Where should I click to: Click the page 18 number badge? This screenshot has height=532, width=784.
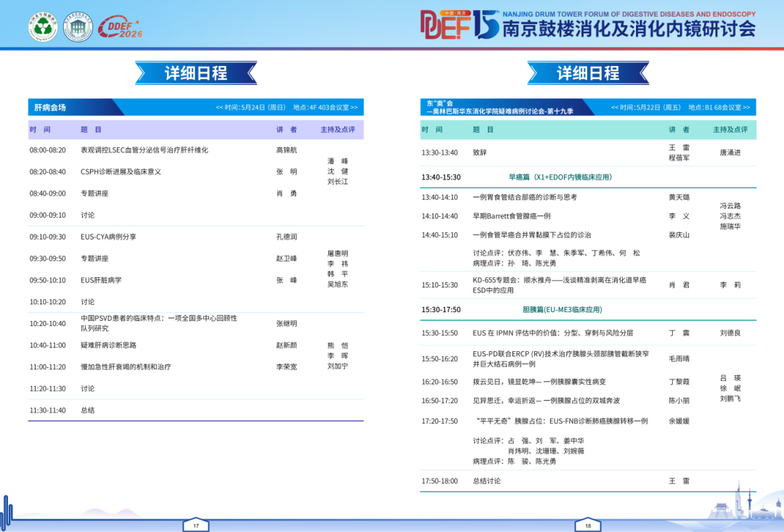coord(588,525)
